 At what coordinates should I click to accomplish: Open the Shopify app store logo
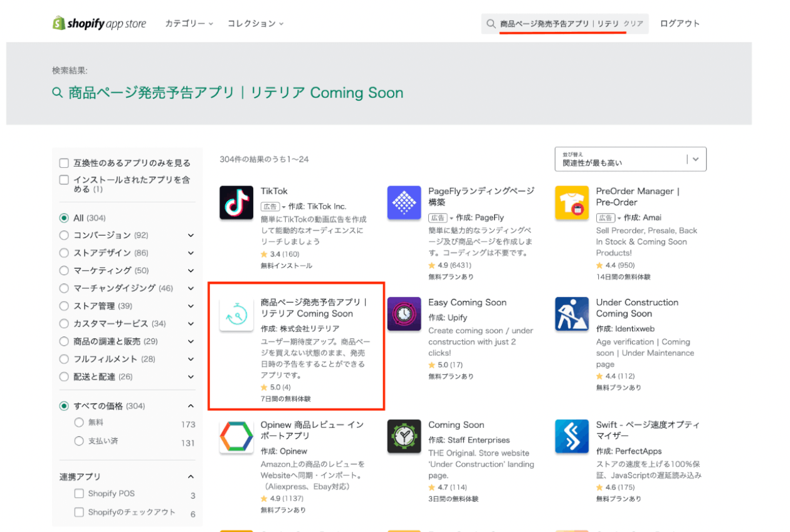pos(99,23)
